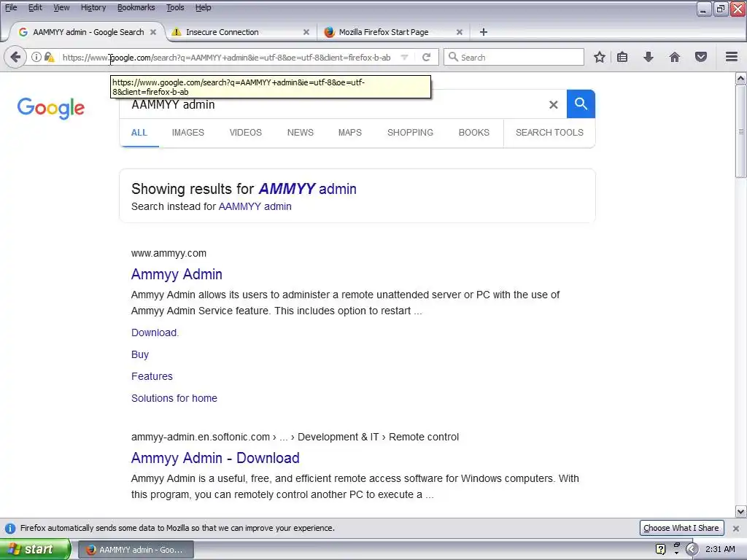Switch to SHOPPING results
Viewport: 747px width, 560px height.
(x=410, y=133)
